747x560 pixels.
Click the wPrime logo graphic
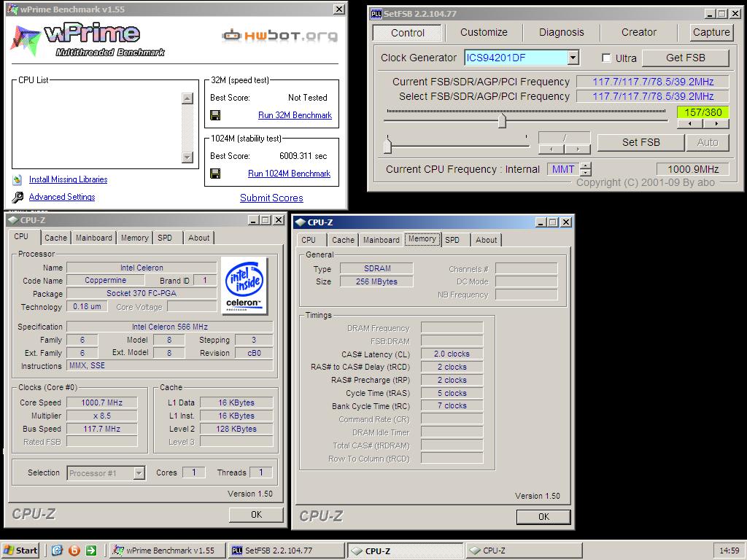(88, 39)
